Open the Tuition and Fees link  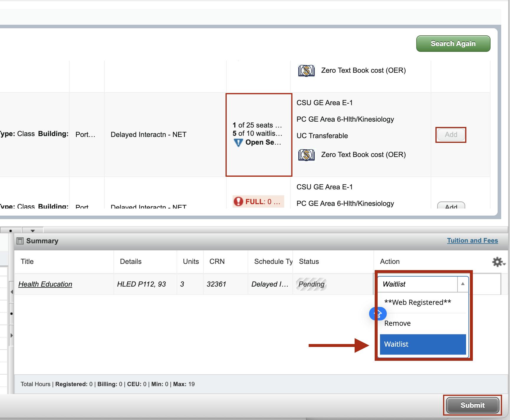(x=472, y=240)
